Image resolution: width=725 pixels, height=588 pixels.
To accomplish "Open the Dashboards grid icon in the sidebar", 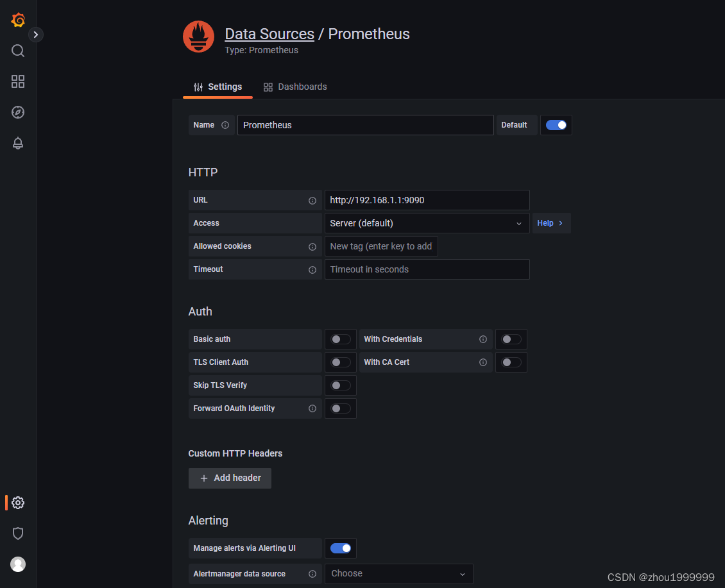I will click(x=18, y=81).
